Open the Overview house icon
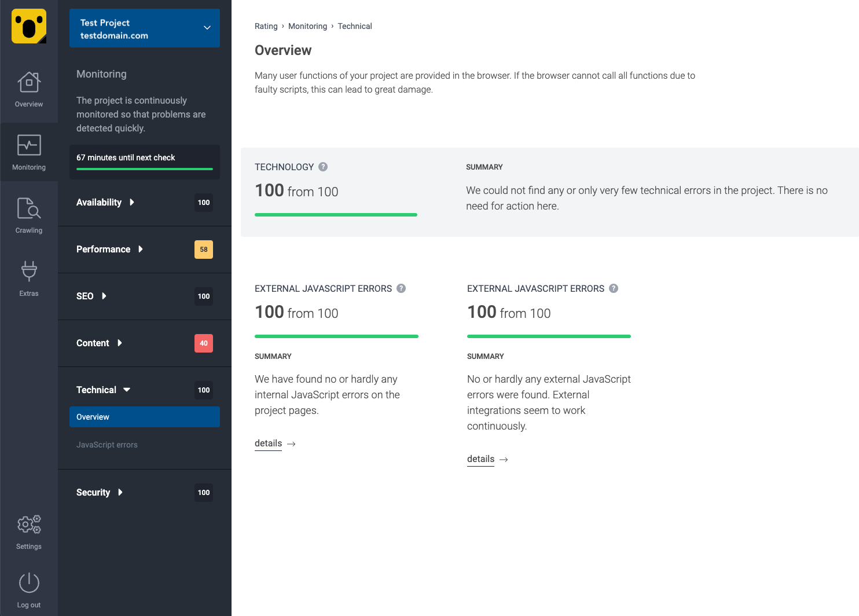The height and width of the screenshot is (616, 859). point(29,83)
